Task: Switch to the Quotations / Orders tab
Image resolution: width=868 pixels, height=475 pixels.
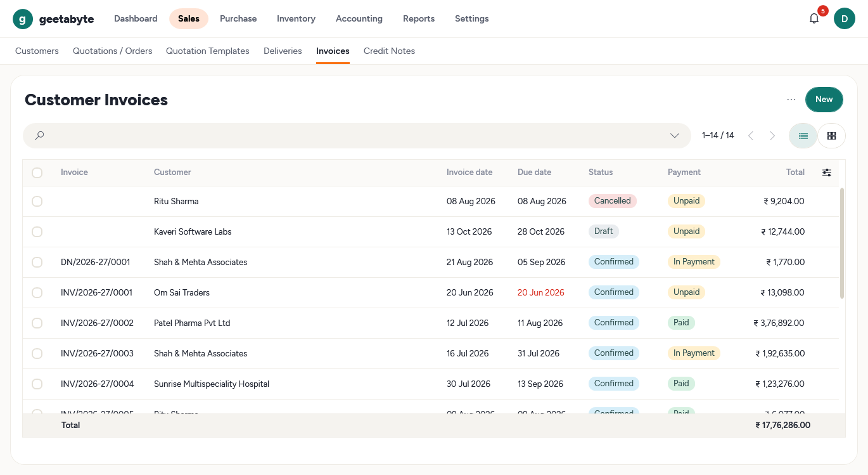Action: coord(113,51)
